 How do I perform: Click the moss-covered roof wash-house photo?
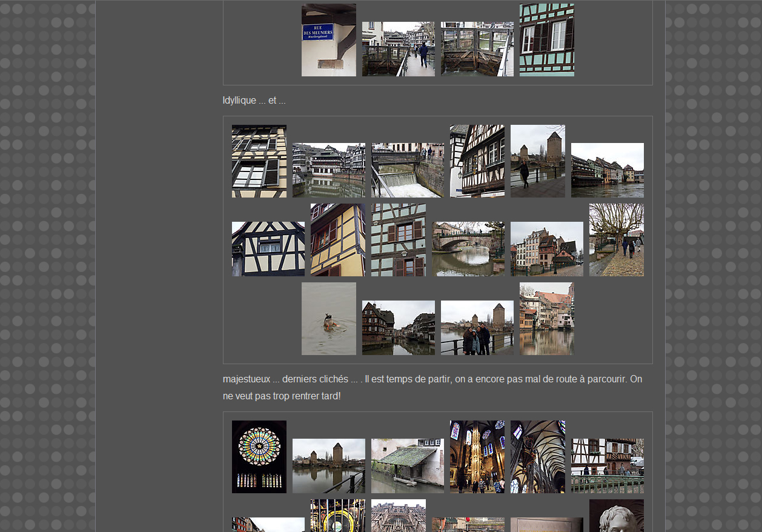tap(407, 466)
